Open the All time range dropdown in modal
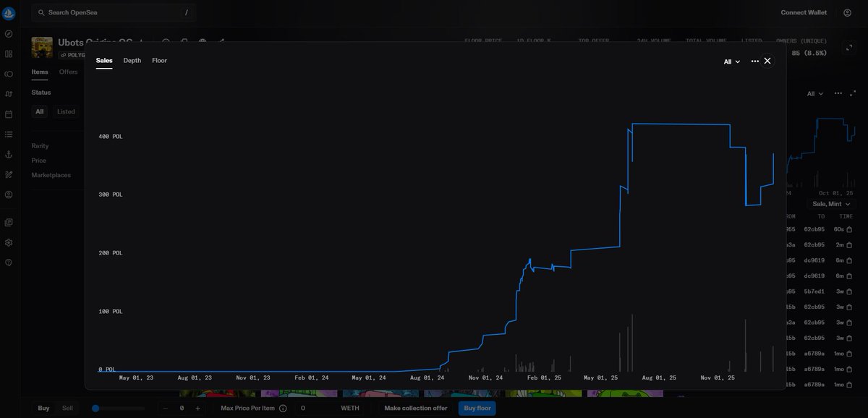This screenshot has height=418, width=868. click(732, 61)
